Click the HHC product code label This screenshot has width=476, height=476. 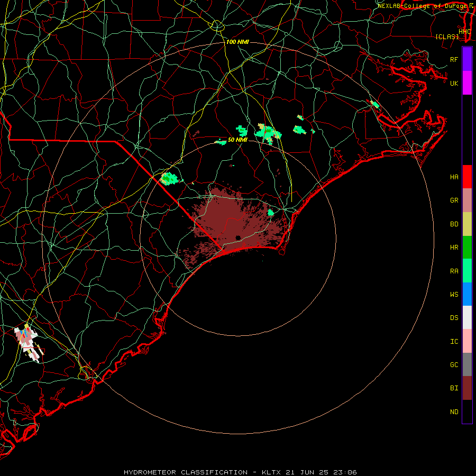(x=464, y=32)
